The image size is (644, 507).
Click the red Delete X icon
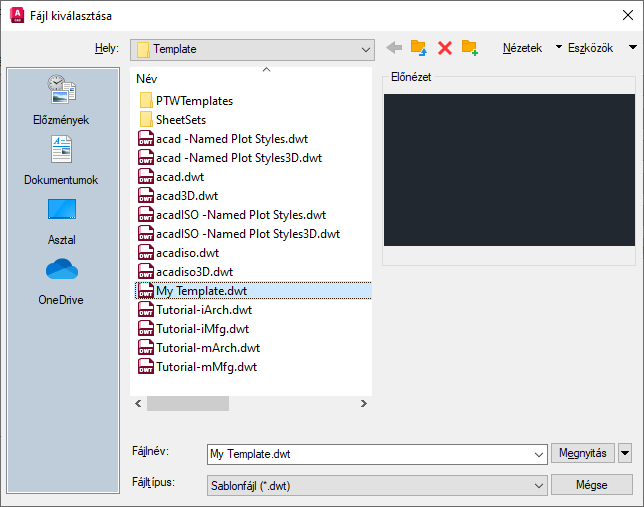(x=445, y=48)
